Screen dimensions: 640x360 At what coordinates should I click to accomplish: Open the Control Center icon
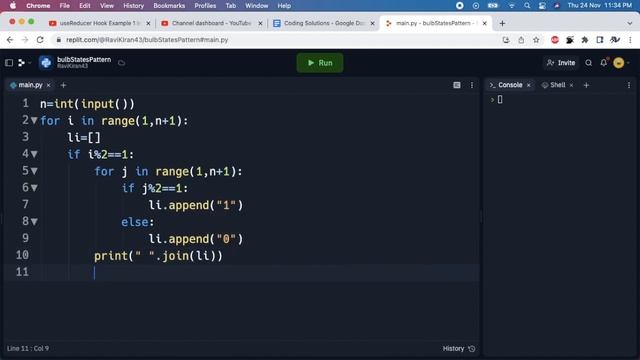(x=542, y=5)
